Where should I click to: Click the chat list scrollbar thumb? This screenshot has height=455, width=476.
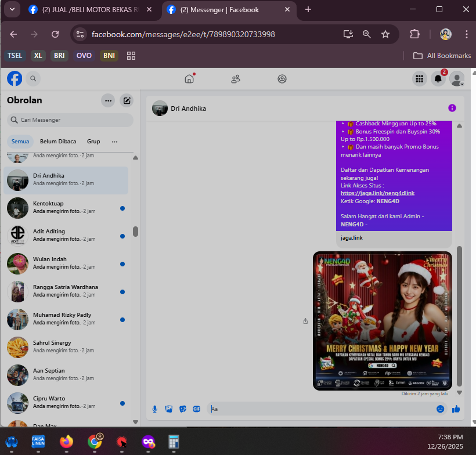pos(135,232)
